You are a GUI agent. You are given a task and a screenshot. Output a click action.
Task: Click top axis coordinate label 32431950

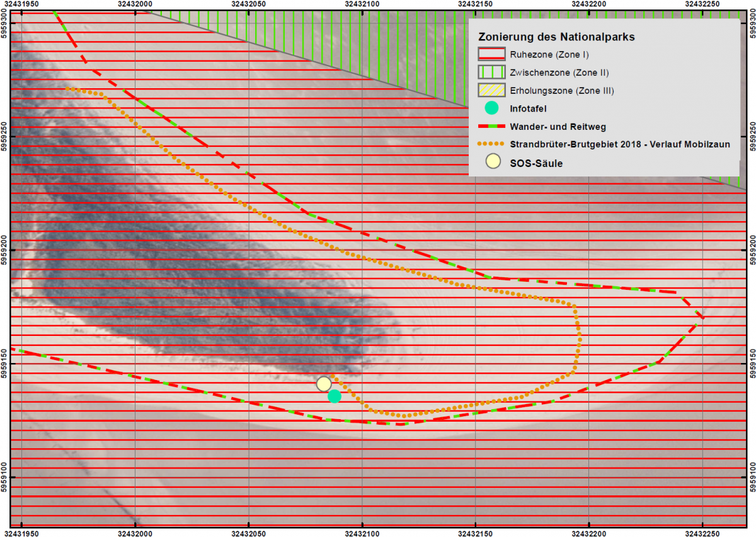[21, 4]
